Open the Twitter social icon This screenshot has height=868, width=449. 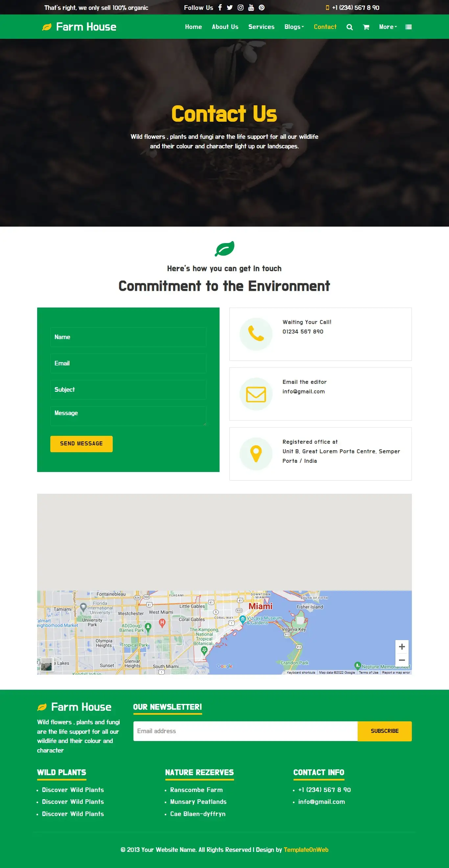pyautogui.click(x=230, y=8)
